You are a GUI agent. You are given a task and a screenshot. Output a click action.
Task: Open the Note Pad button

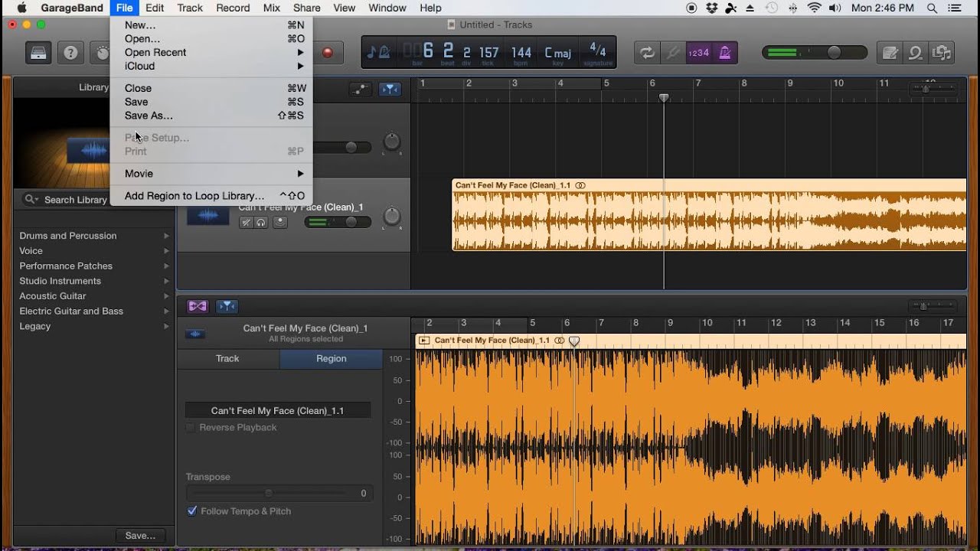click(x=890, y=53)
